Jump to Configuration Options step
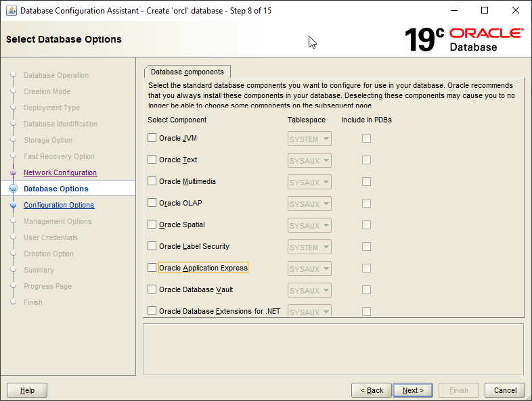The height and width of the screenshot is (401, 532). coord(59,205)
